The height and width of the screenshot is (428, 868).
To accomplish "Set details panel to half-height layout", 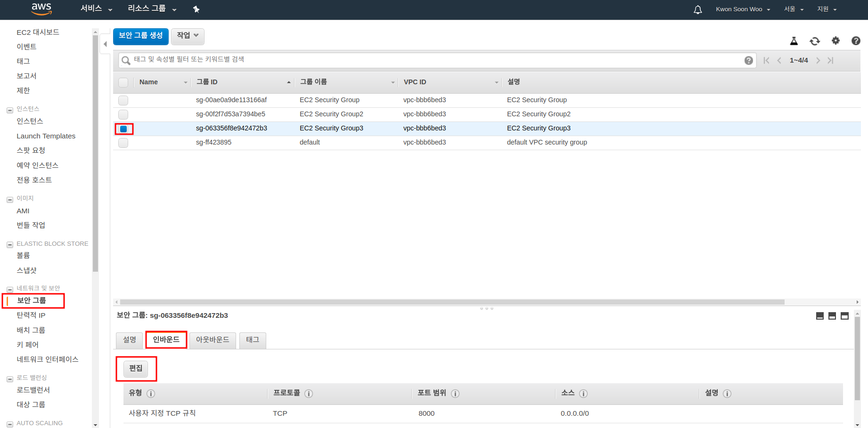I will click(x=832, y=316).
